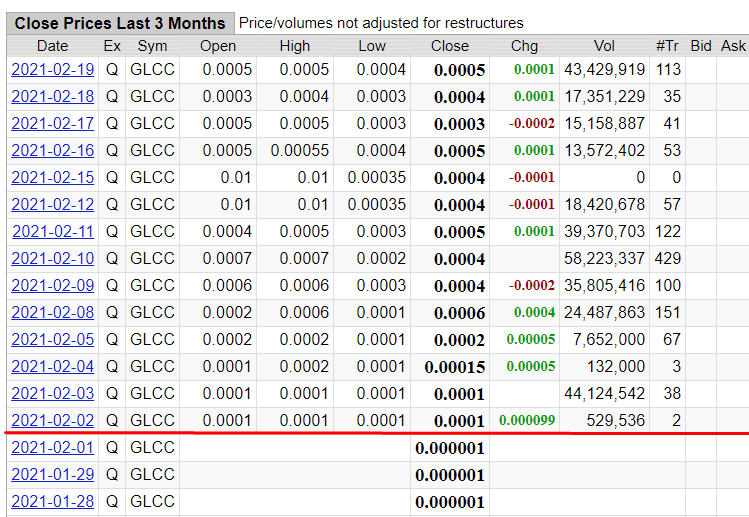
Task: Open the 2021-02-09 date link
Action: [52, 286]
